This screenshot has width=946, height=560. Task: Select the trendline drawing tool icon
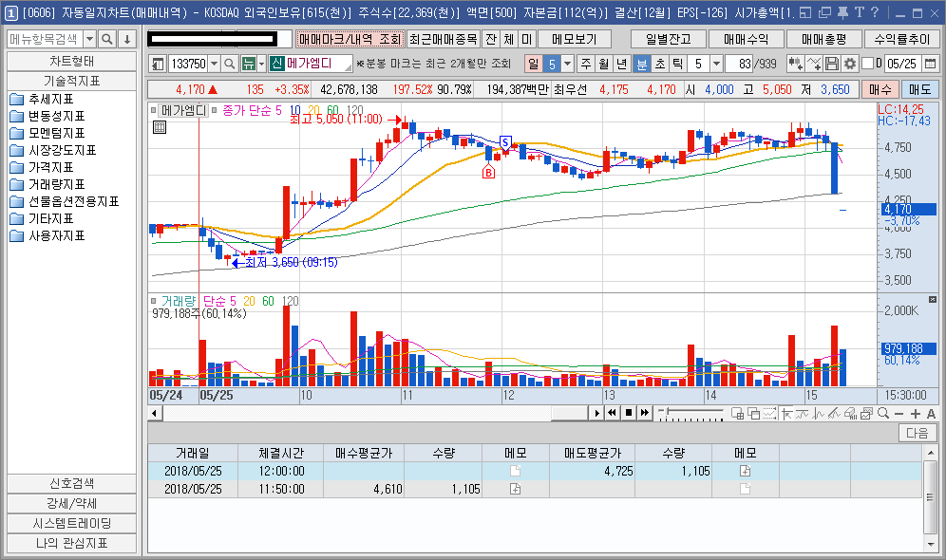[834, 413]
